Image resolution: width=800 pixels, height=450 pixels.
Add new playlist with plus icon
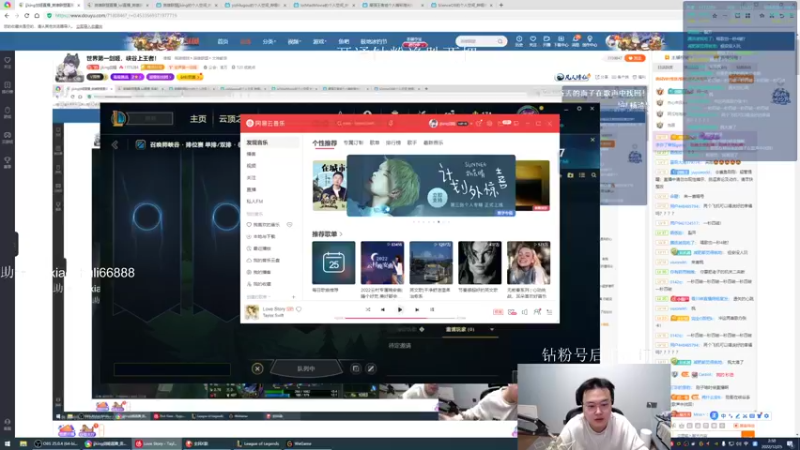pyautogui.click(x=293, y=296)
